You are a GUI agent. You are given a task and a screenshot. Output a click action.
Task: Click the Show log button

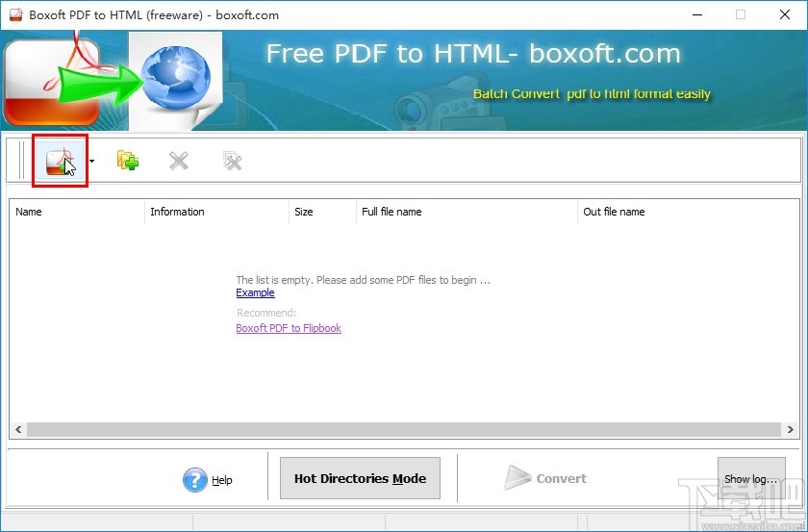751,479
